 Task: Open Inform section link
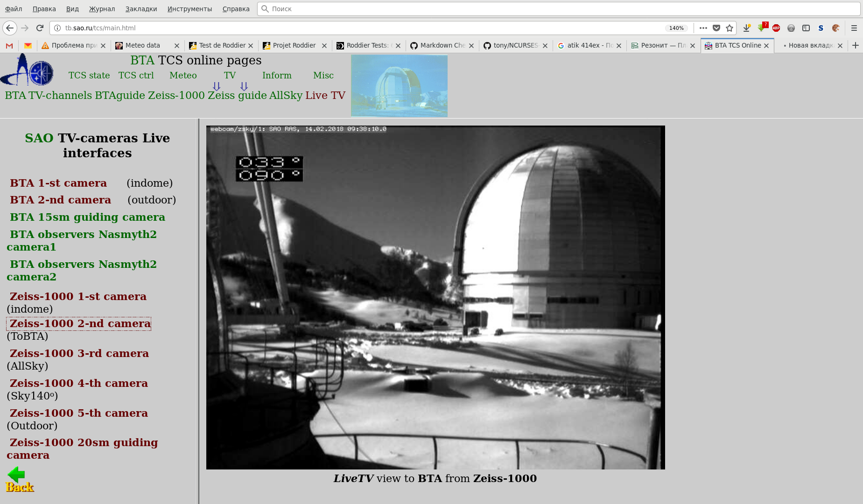coord(277,75)
